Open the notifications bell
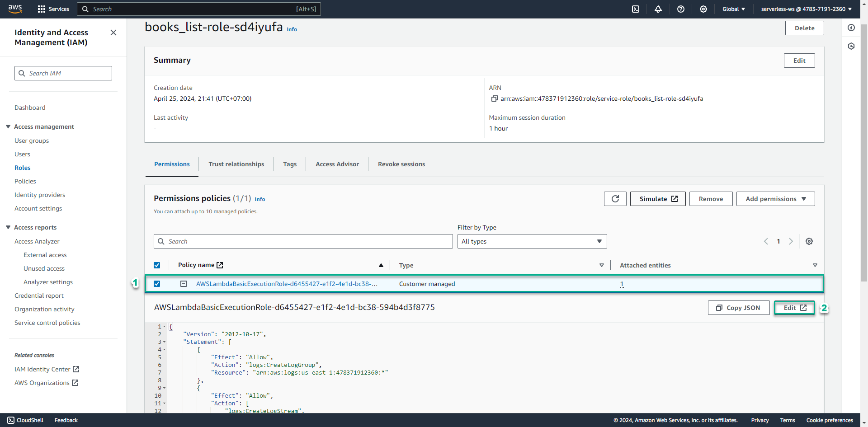 click(x=658, y=9)
